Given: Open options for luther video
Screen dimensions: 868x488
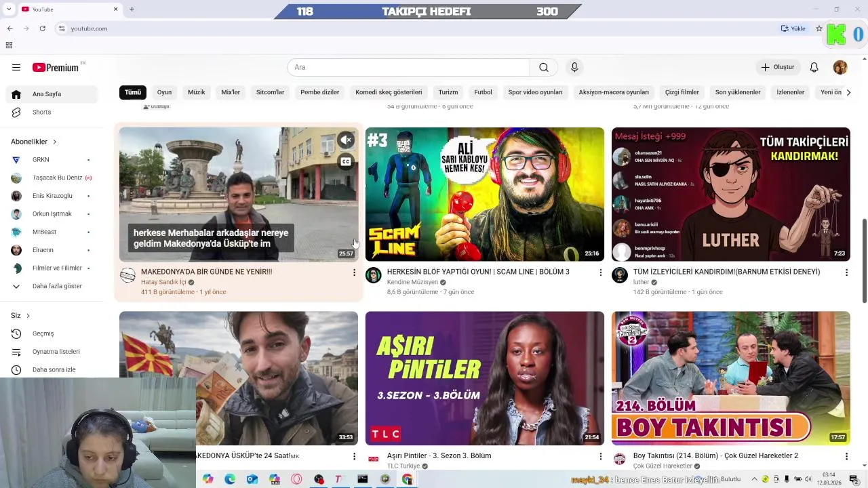Looking at the screenshot, I should tap(846, 272).
